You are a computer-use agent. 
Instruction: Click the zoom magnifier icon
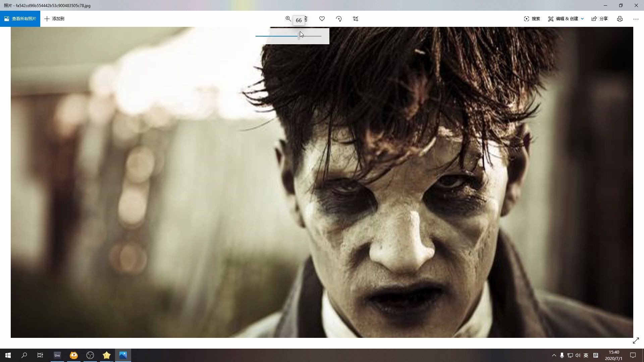pos(288,19)
